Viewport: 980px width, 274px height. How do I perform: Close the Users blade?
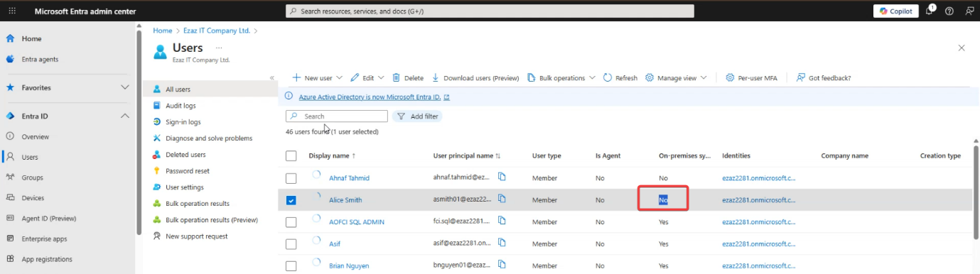coord(962,48)
